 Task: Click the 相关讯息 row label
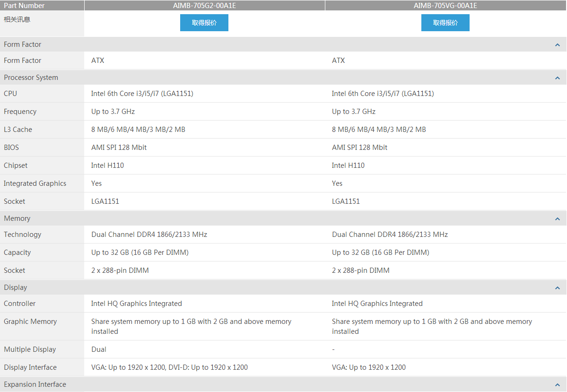click(17, 19)
